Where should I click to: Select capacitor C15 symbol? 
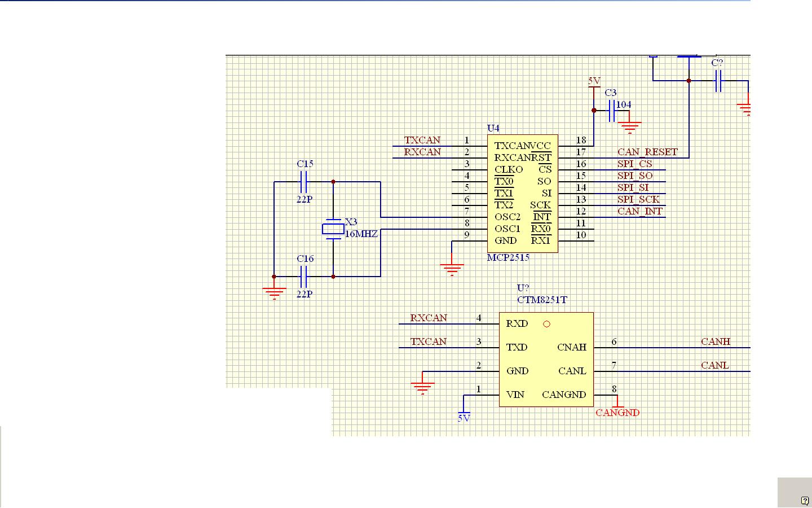tap(304, 182)
